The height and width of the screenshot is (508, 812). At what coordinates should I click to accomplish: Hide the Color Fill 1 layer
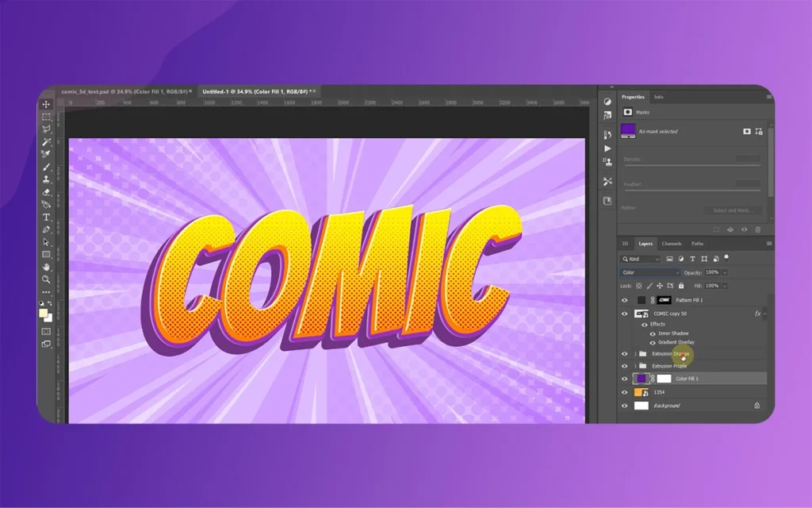(625, 379)
